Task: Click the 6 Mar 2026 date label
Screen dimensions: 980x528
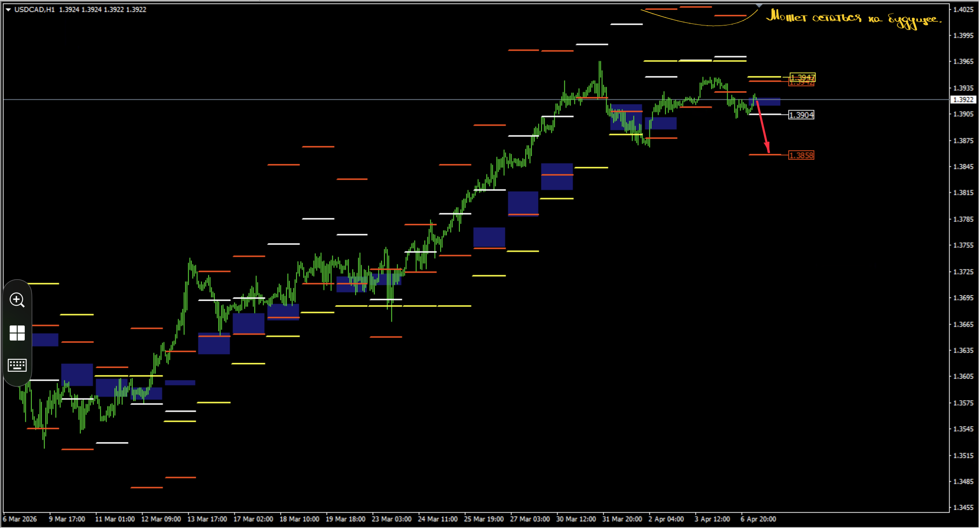Action: 20,519
